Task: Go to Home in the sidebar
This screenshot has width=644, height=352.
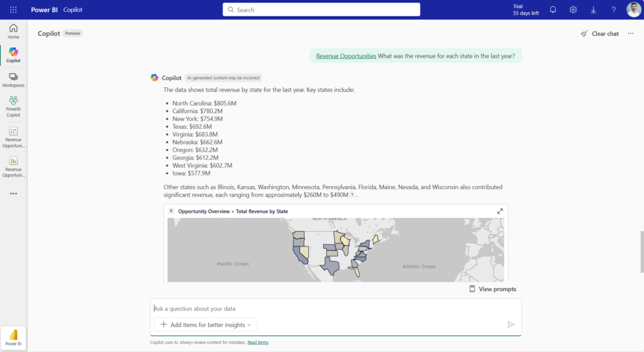Action: tap(13, 31)
